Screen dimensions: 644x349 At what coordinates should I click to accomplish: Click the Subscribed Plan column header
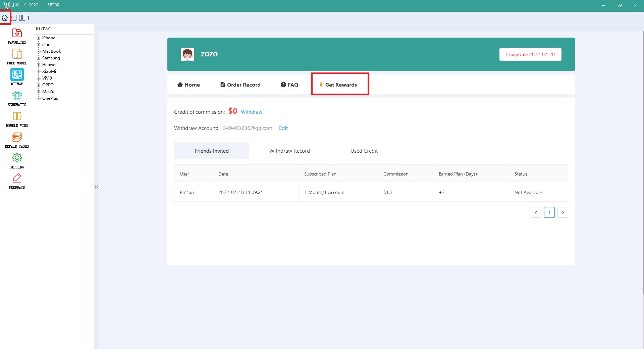tap(338, 174)
